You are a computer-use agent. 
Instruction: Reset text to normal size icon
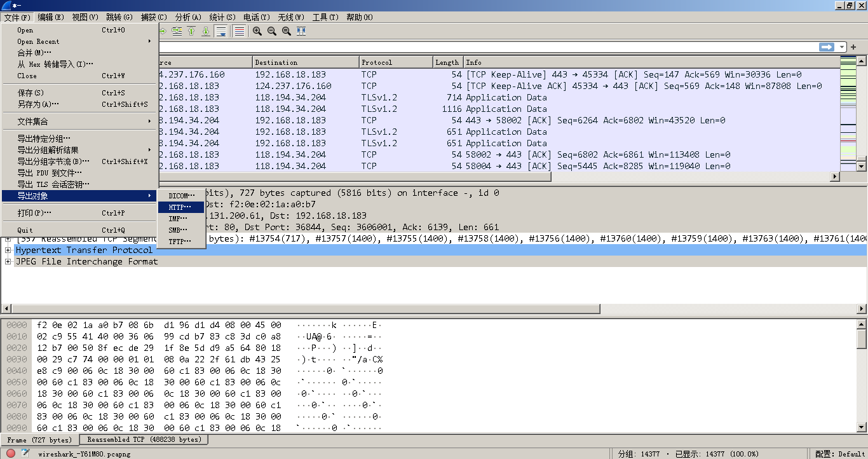coord(286,31)
